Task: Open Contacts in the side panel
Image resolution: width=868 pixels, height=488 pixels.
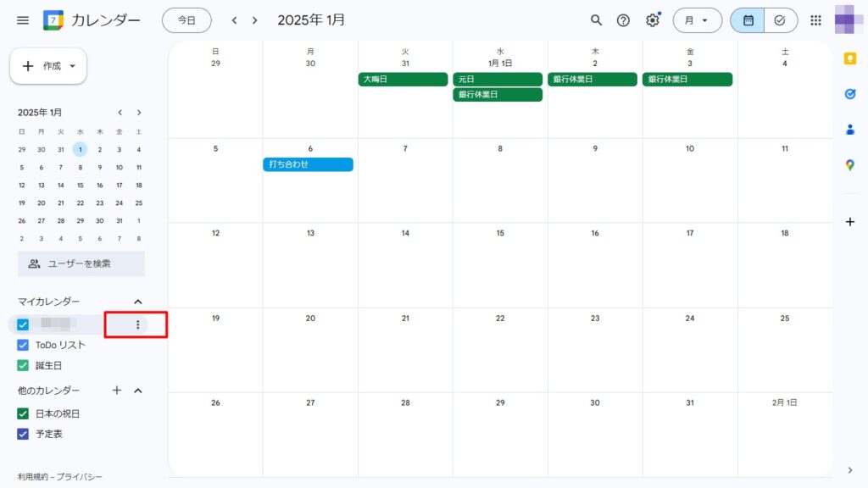Action: pyautogui.click(x=850, y=130)
